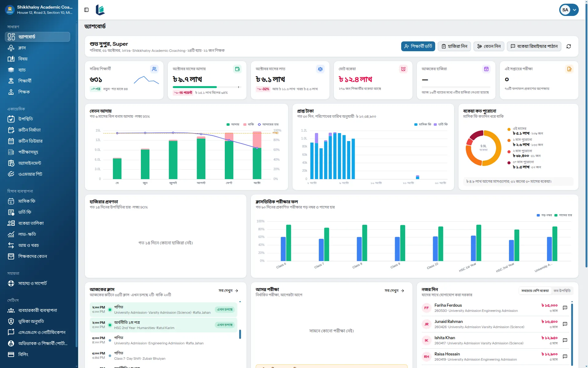Open লাভ-ক্ষতি report in sidebar
The height and width of the screenshot is (368, 588).
coord(37,234)
